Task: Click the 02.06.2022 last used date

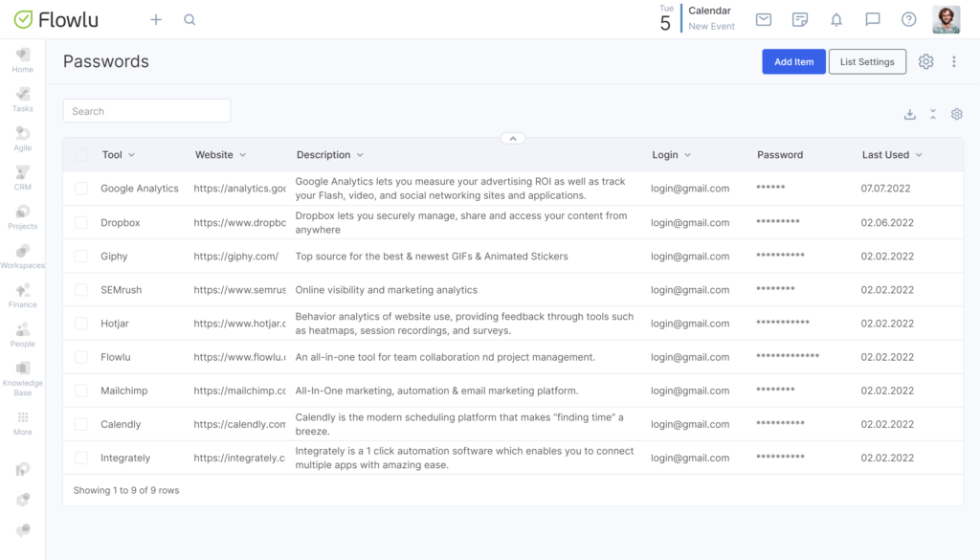Action: (x=887, y=222)
